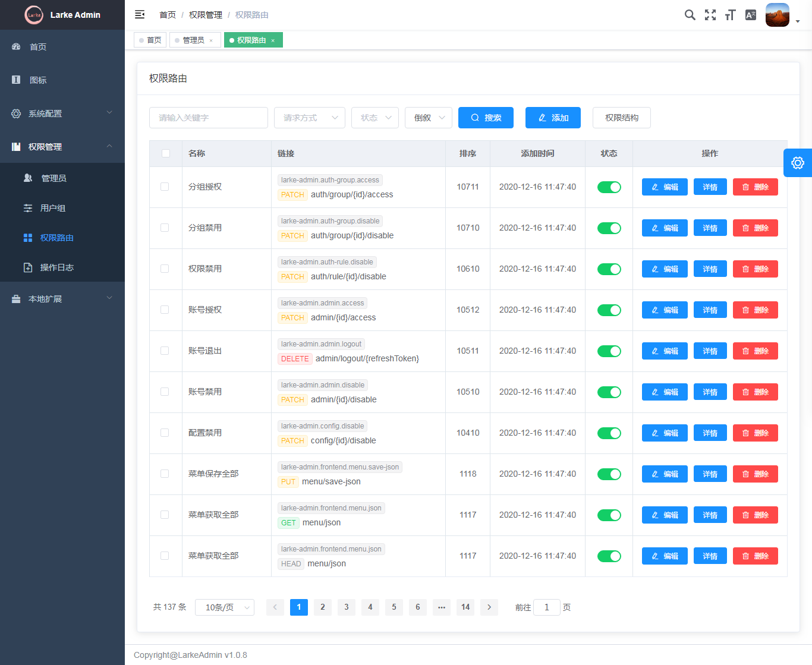The height and width of the screenshot is (665, 812).
Task: Open 操作日志 in the sidebar menu
Action: click(62, 267)
